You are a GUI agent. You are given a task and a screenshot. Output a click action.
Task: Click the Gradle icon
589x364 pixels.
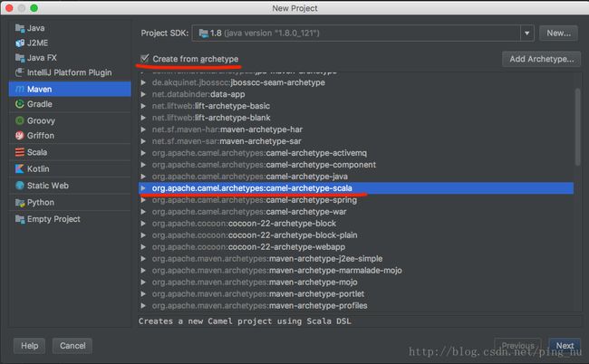tap(20, 104)
